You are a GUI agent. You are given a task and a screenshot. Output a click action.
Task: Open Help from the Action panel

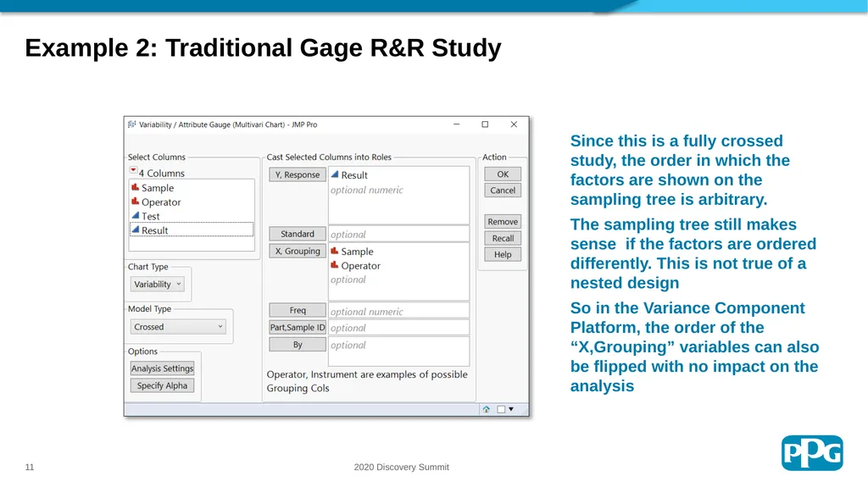[503, 255]
